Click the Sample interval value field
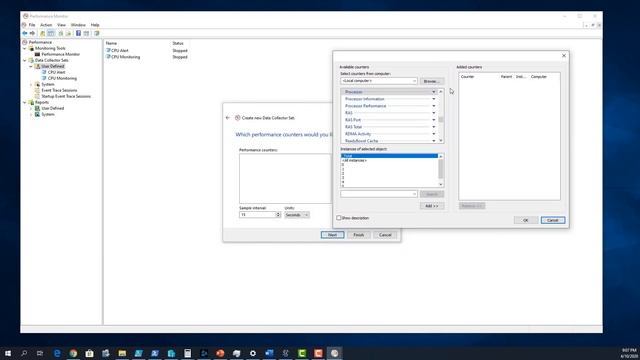The height and width of the screenshot is (360, 640). click(x=258, y=215)
